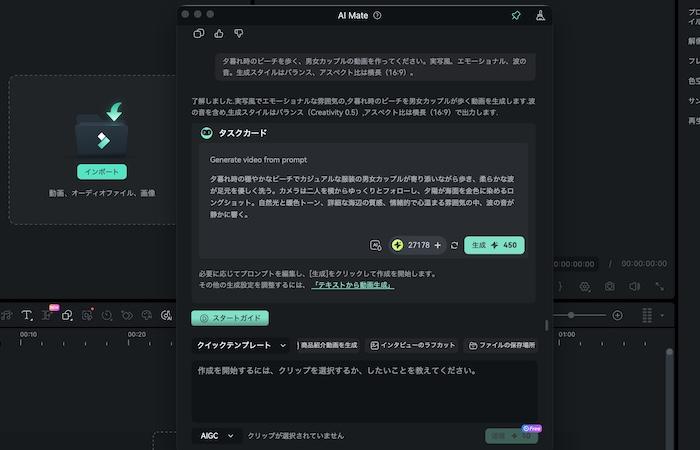This screenshot has width=700, height=450.
Task: Click the AI audio tool in timeline toolbar
Action: (x=166, y=315)
